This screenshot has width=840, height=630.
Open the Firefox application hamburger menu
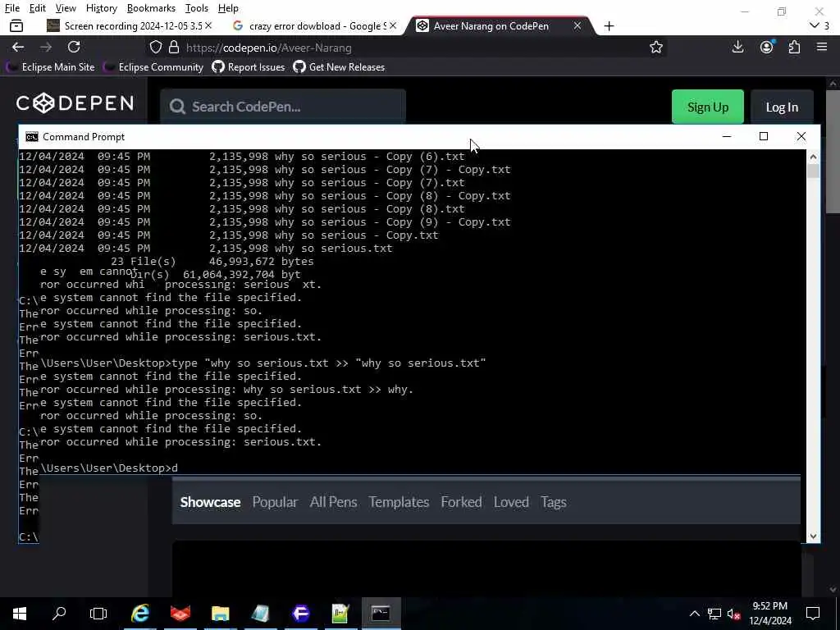point(822,47)
